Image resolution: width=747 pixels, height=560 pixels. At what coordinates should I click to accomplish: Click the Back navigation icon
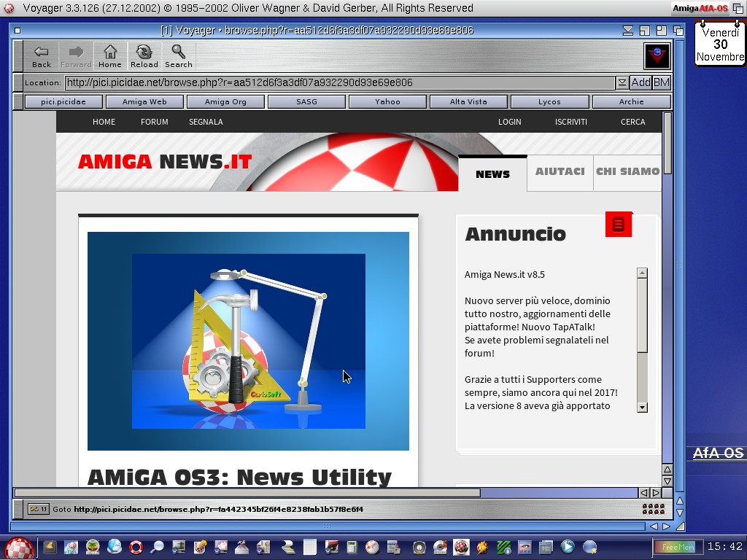[42, 55]
